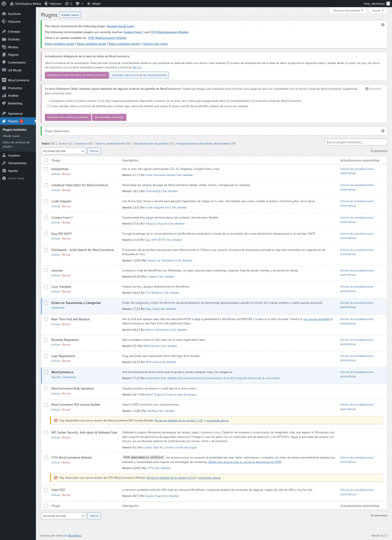The width and height of the screenshot is (392, 540).
Task: Open Marketing from the sidebar
Action: pos(15,103)
